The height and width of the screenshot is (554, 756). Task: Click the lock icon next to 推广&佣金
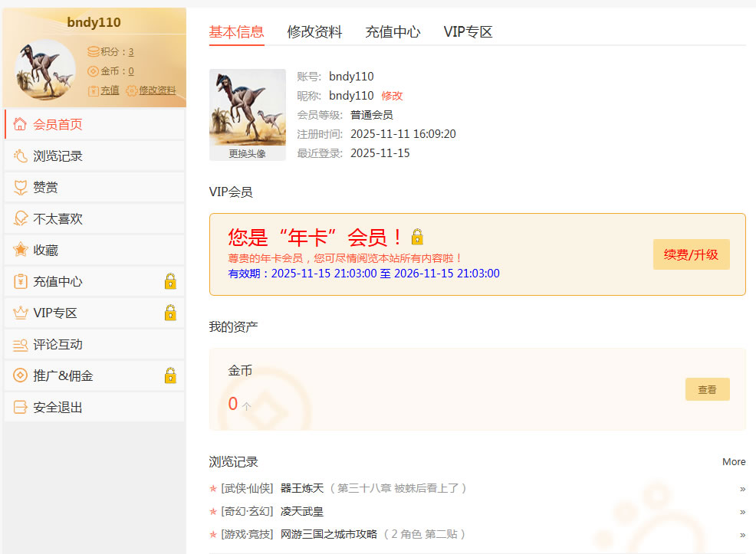pos(170,375)
